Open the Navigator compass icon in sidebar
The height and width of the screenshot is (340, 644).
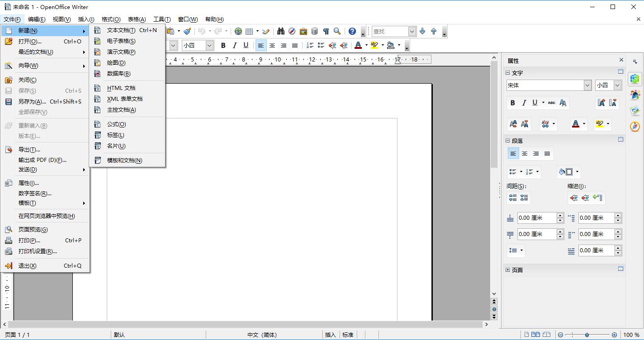point(635,127)
